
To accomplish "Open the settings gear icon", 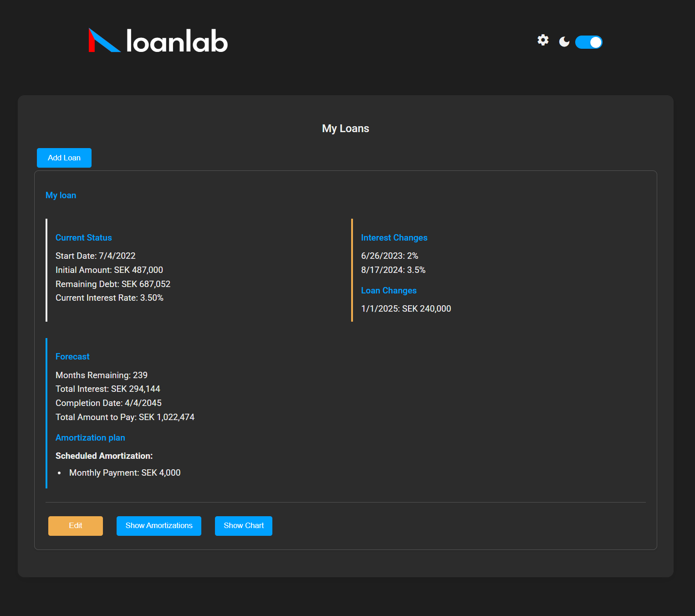I will click(x=543, y=40).
